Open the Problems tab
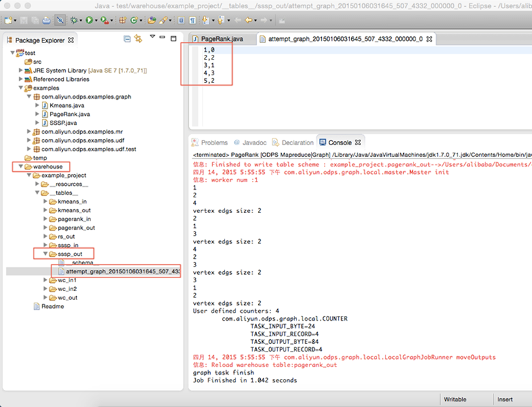This screenshot has width=532, height=407. [210, 143]
